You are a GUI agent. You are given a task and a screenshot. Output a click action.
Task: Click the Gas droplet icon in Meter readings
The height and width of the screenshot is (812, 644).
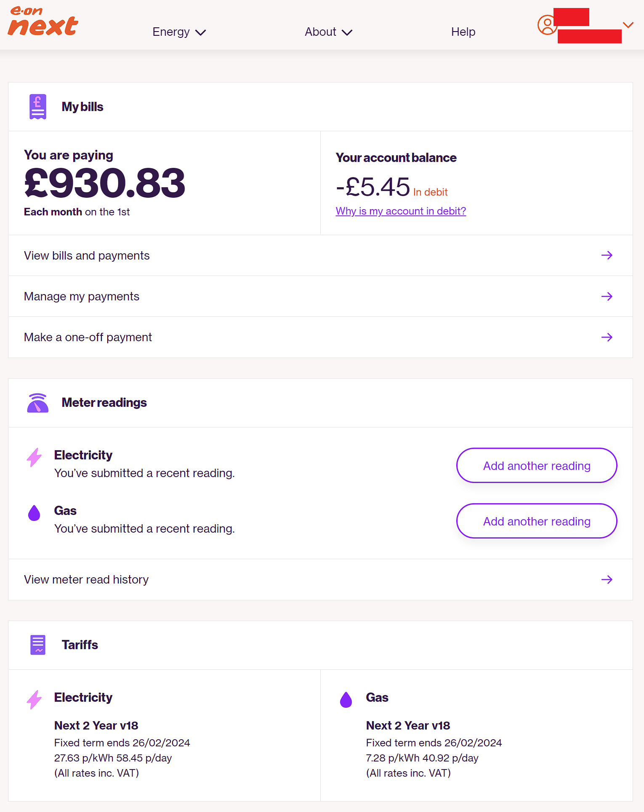coord(34,513)
